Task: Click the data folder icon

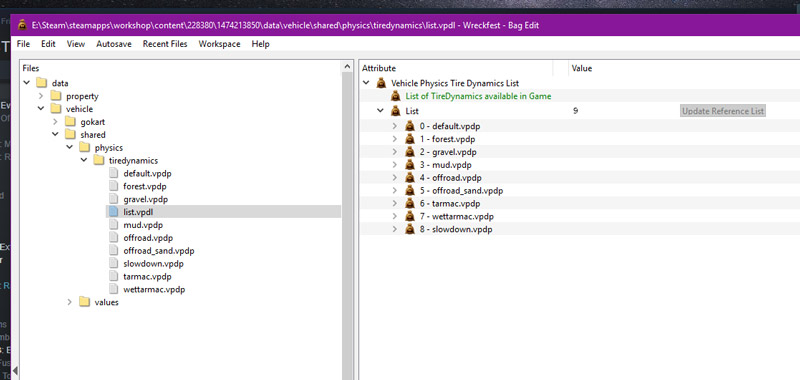Action: coord(42,83)
